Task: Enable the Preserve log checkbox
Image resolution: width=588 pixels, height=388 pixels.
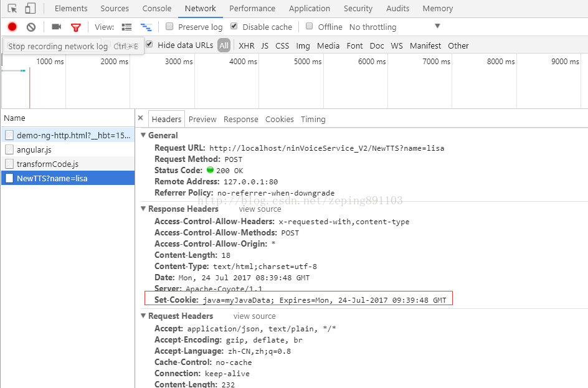Action: [x=169, y=26]
